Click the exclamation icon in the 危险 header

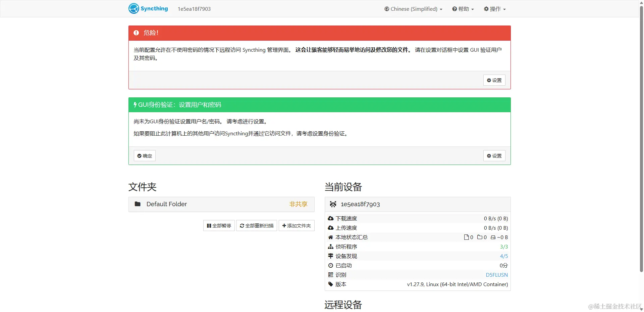coord(136,33)
